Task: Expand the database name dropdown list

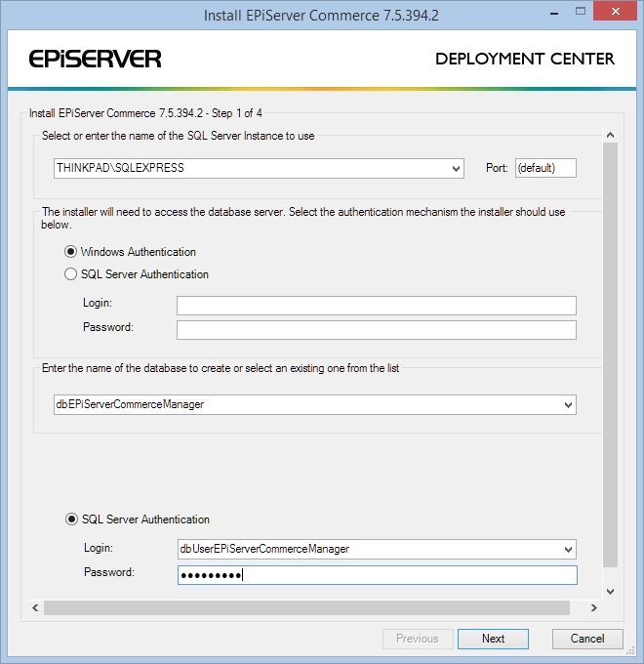Action: 568,404
